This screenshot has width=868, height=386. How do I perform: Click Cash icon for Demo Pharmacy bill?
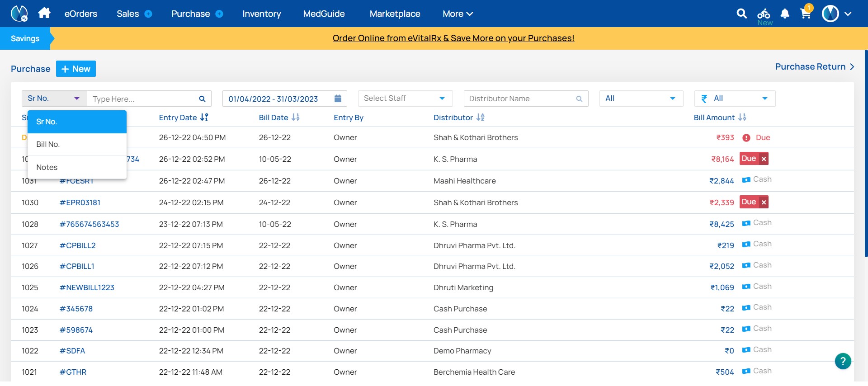746,350
